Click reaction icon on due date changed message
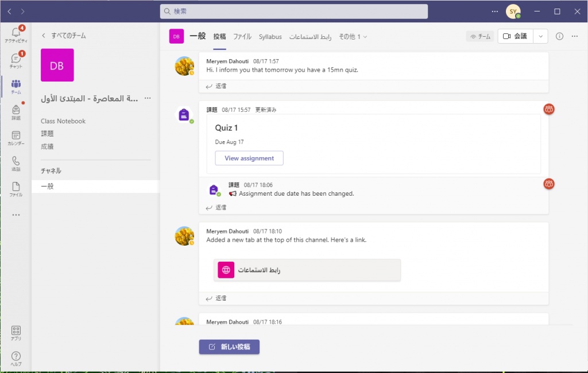588x373 pixels. [x=548, y=184]
